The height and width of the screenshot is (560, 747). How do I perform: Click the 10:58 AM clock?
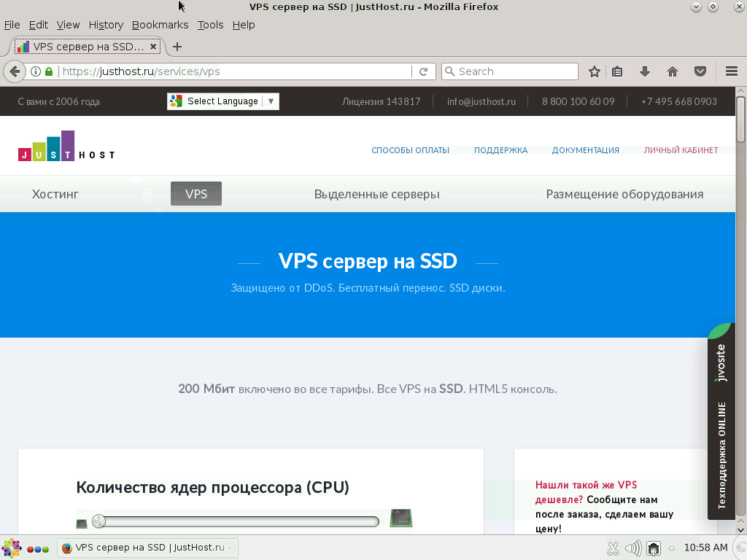705,548
